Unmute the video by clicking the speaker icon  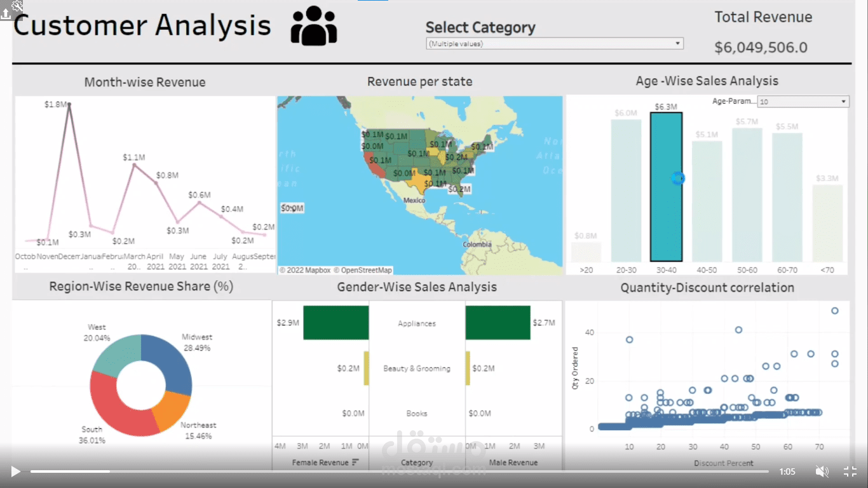click(x=822, y=471)
